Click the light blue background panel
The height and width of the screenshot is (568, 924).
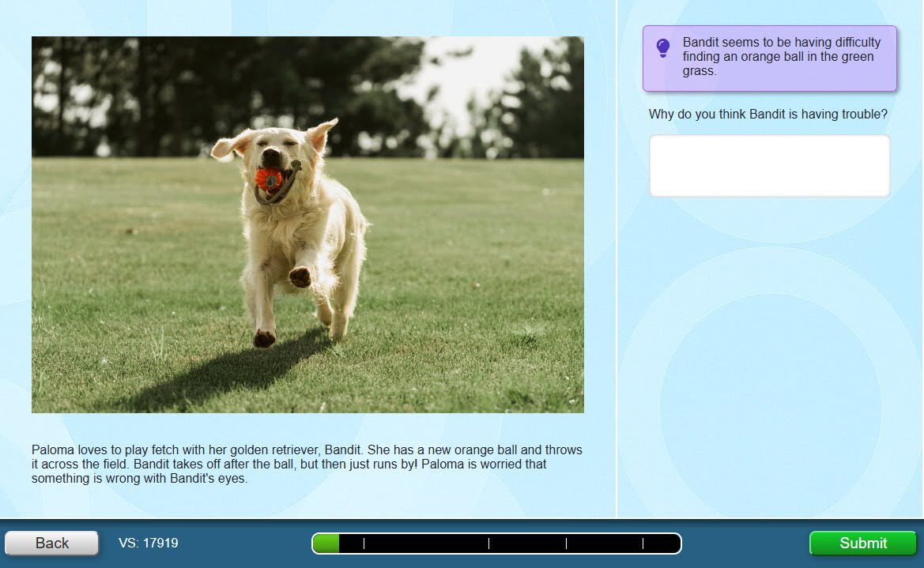tap(770, 355)
